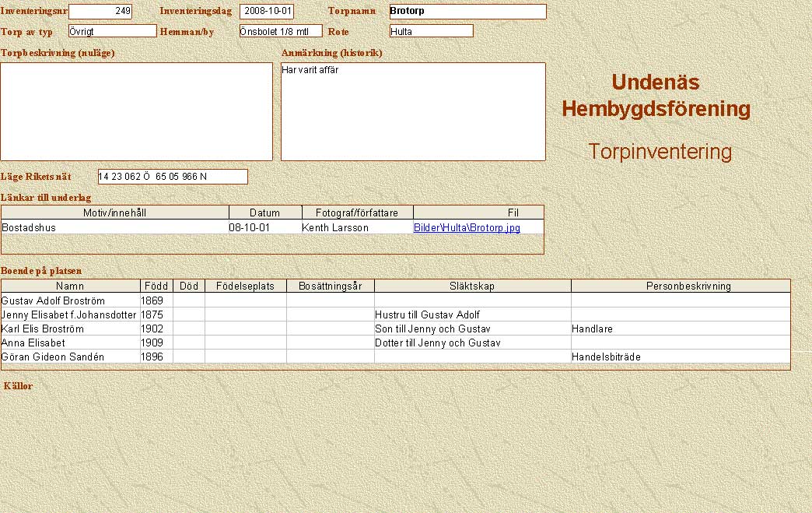812x513 pixels.
Task: Click the Släktskap column header
Action: coord(472,286)
